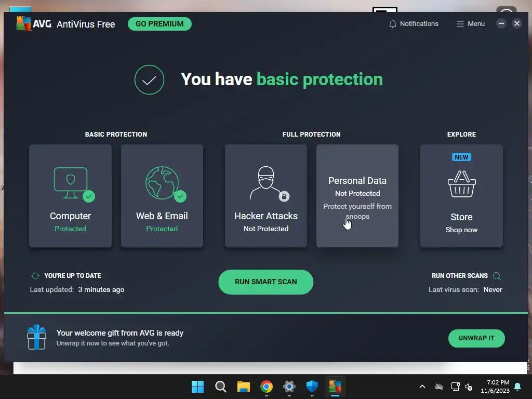Click the AVG logo icon
The height and width of the screenshot is (399, 532).
point(23,23)
